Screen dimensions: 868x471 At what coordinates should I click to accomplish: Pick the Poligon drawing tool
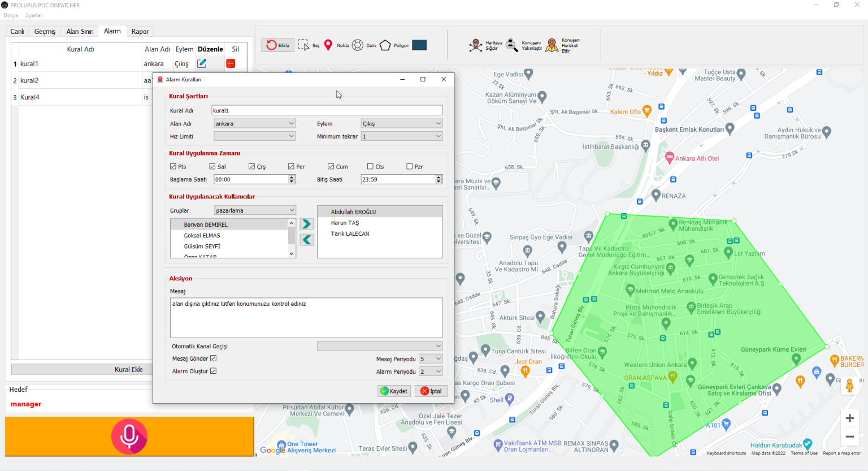click(x=385, y=45)
